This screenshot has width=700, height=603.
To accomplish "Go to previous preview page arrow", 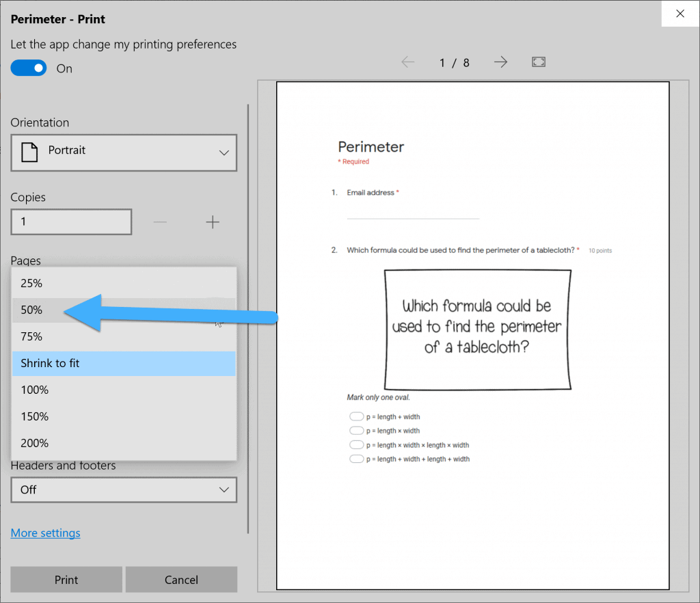I will pyautogui.click(x=408, y=62).
